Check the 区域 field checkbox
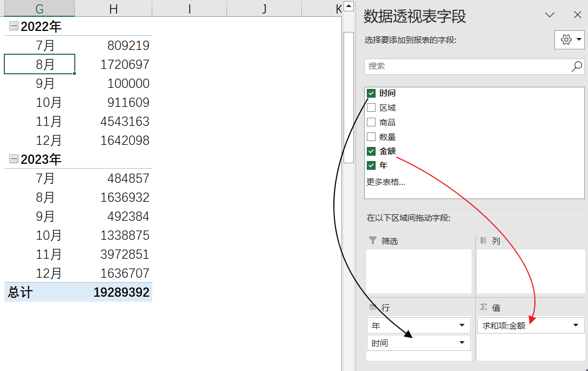Image resolution: width=588 pixels, height=371 pixels. click(371, 108)
